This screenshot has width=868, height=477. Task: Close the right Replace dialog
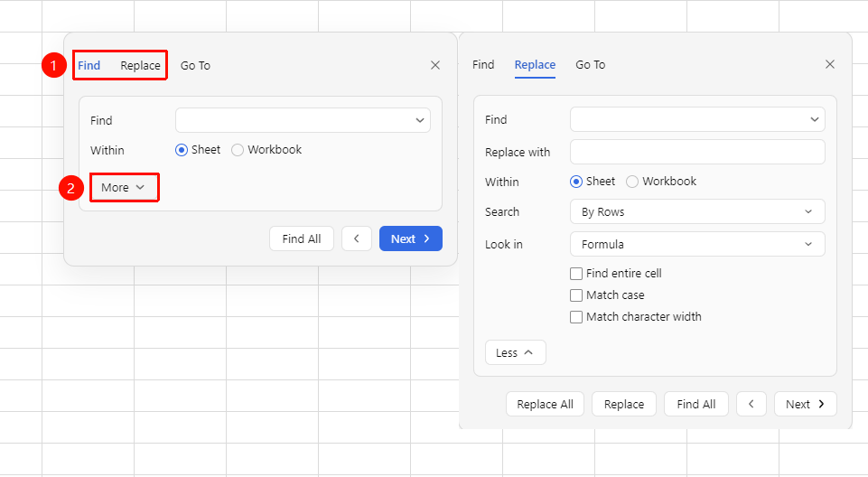830,64
